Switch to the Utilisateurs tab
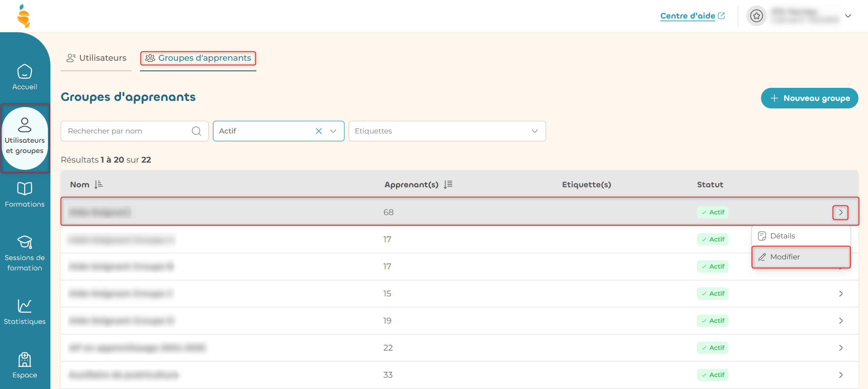This screenshot has width=868, height=389. click(x=96, y=58)
